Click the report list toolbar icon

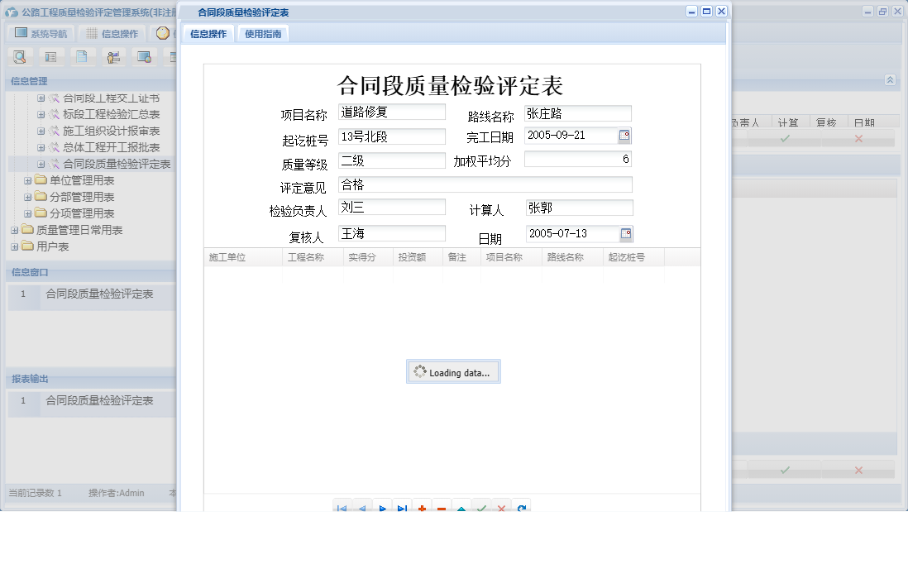[50, 57]
